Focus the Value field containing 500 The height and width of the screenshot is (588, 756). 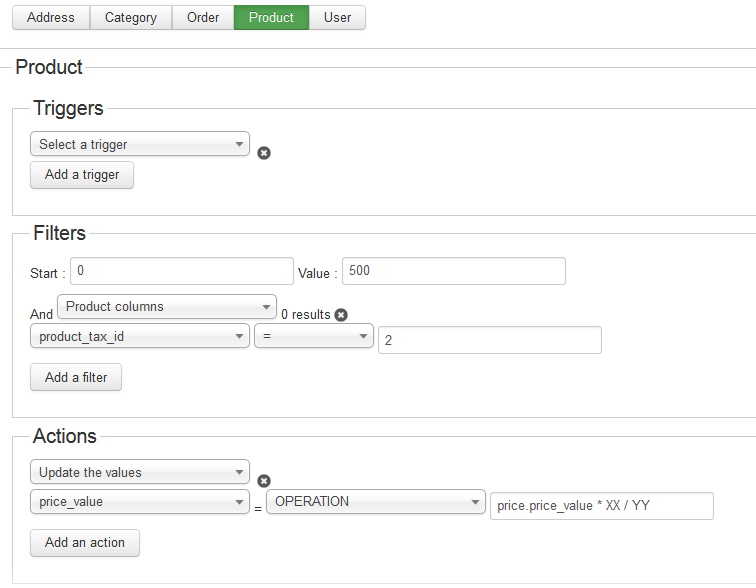pos(454,271)
